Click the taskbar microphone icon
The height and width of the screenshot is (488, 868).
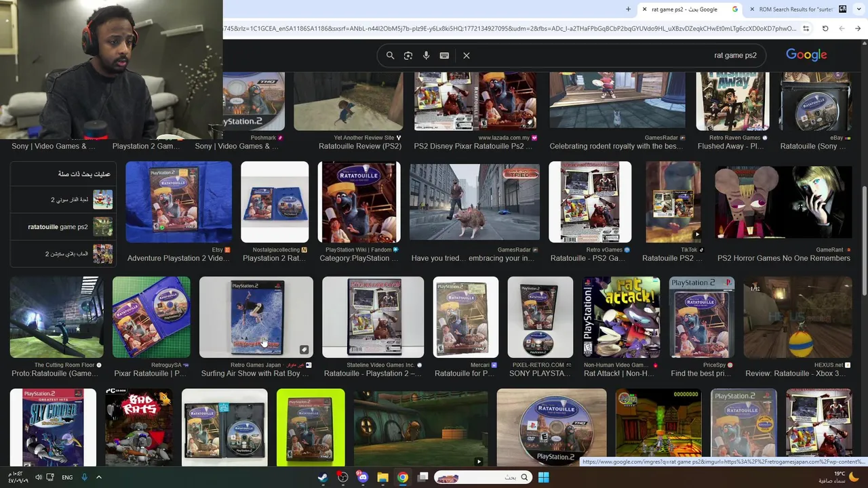84,477
